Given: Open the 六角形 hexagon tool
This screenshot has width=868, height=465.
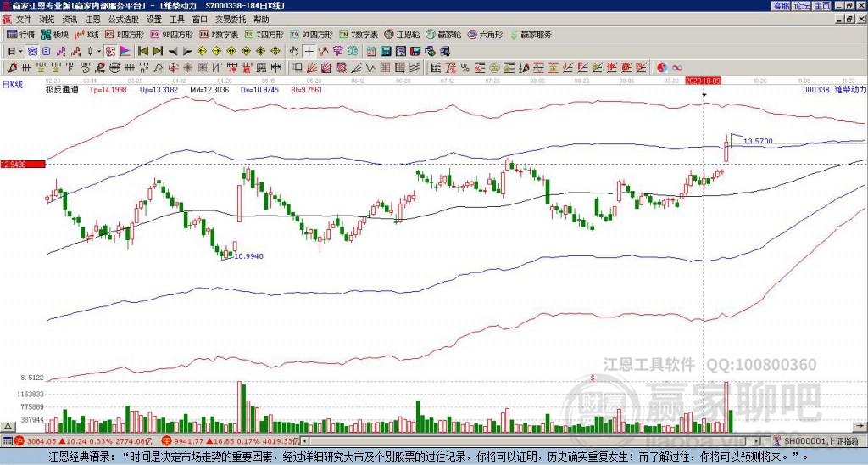Looking at the screenshot, I should pyautogui.click(x=485, y=34).
